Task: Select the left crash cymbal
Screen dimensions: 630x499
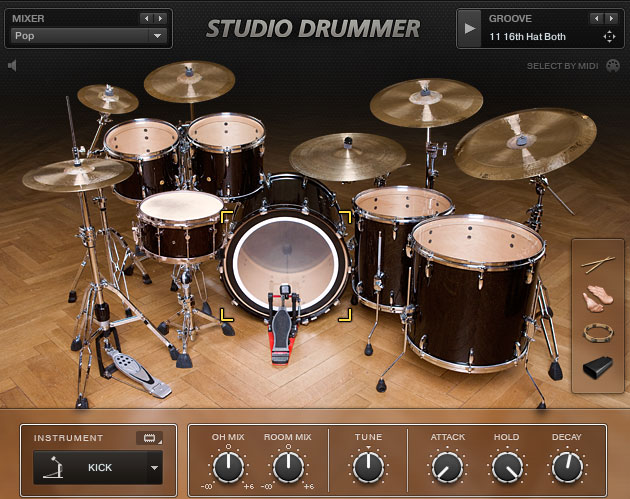Action: pyautogui.click(x=189, y=82)
